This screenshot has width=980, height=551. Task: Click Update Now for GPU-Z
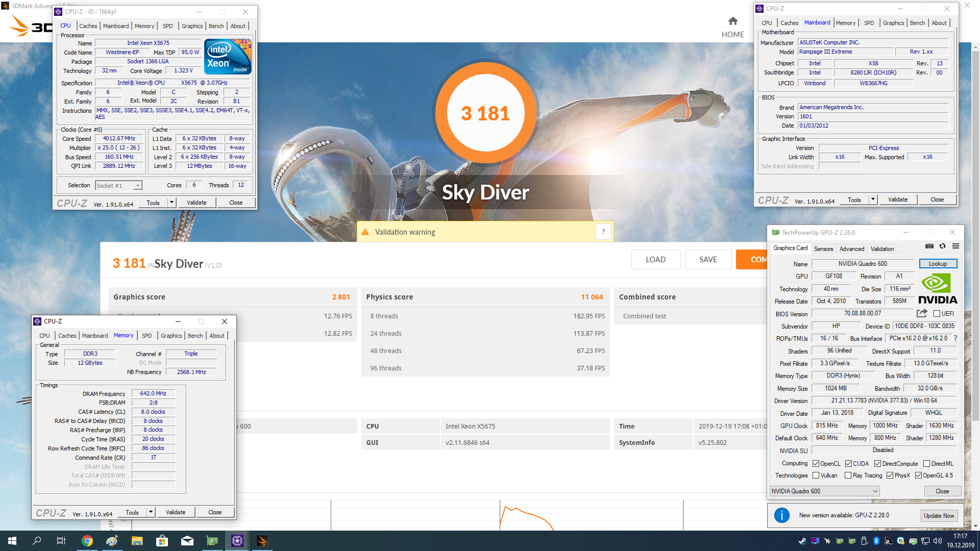(939, 516)
